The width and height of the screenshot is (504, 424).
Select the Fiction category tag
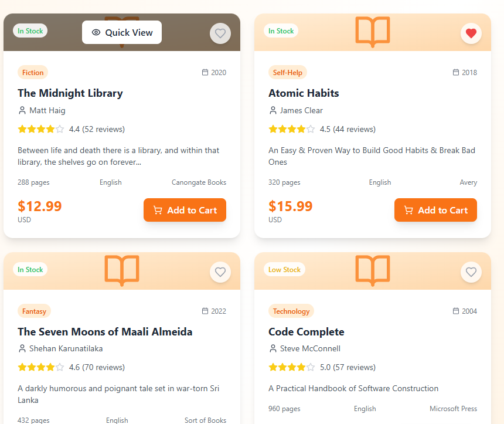click(x=33, y=73)
